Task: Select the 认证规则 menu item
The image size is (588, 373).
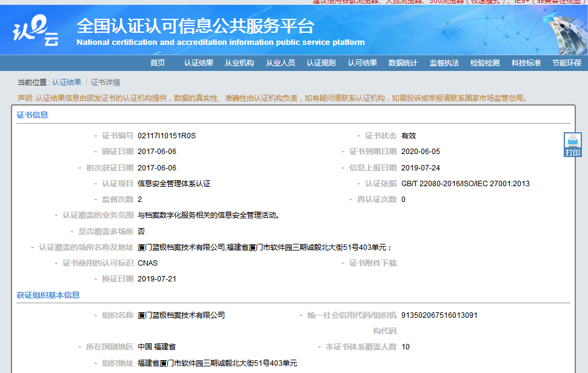Action: coord(321,62)
